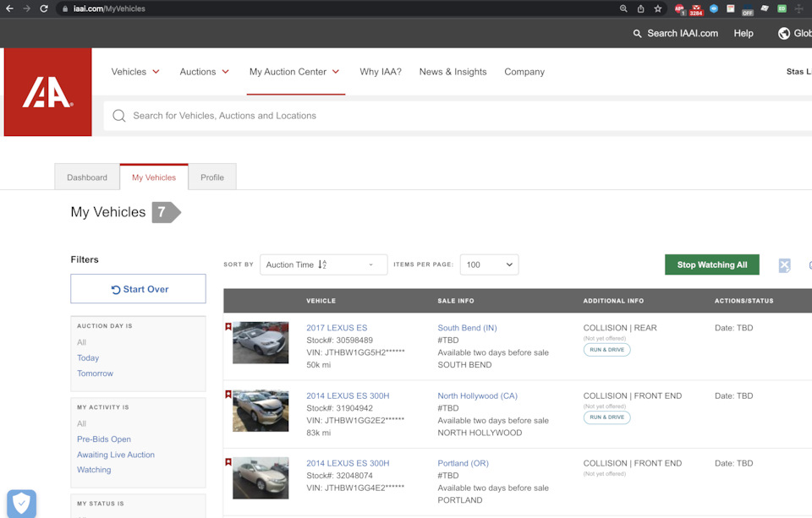Filter auction day by Today
The height and width of the screenshot is (518, 812).
tap(88, 357)
